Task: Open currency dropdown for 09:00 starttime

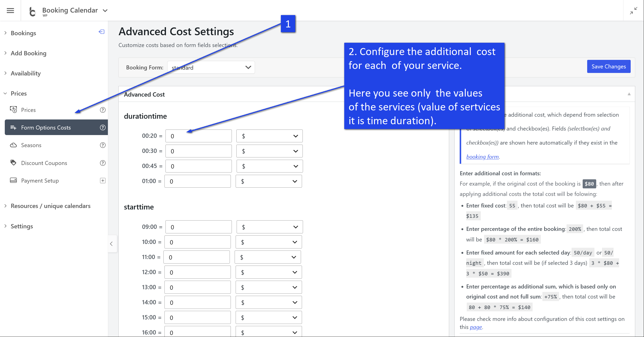Action: point(269,227)
